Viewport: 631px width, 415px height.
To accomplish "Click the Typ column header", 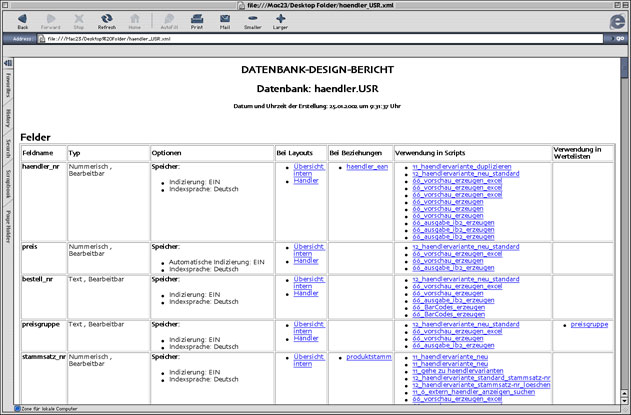I will tap(74, 153).
